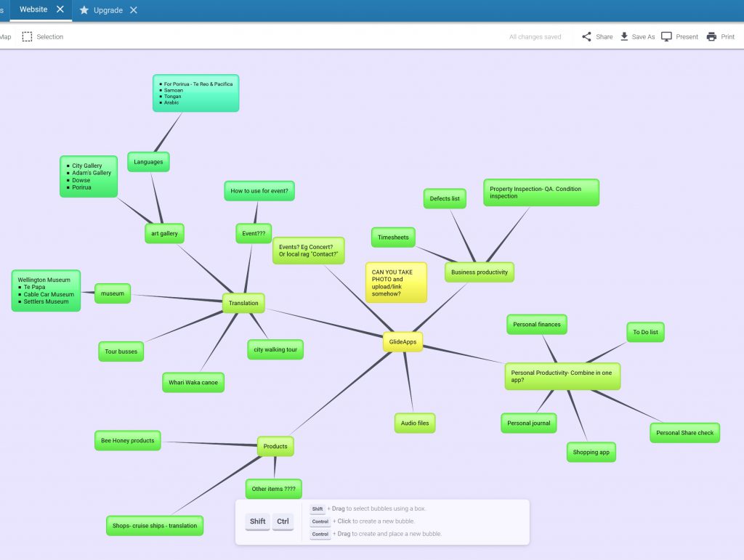
Task: Select the Audio files bubble
Action: pos(415,423)
